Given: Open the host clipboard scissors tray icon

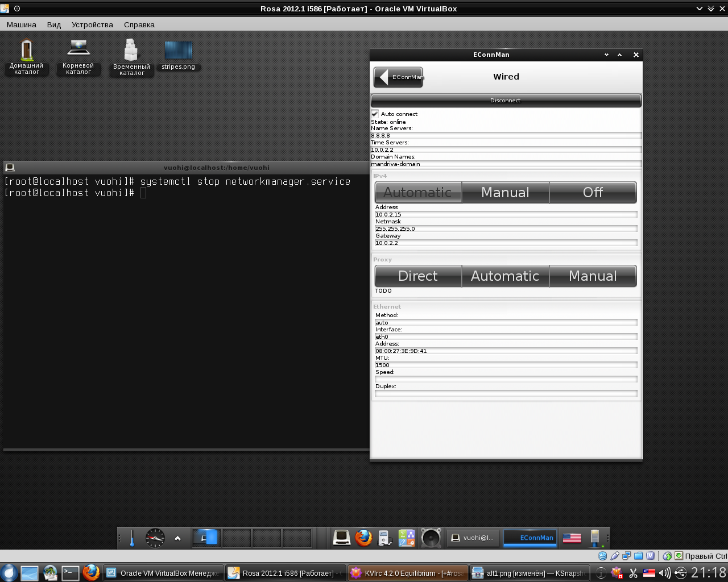Looking at the screenshot, I should click(x=633, y=573).
